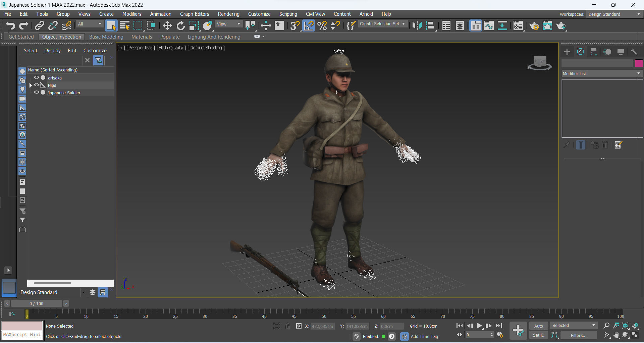Open the Modifier List dropdown
The width and height of the screenshot is (644, 343).
pyautogui.click(x=602, y=73)
